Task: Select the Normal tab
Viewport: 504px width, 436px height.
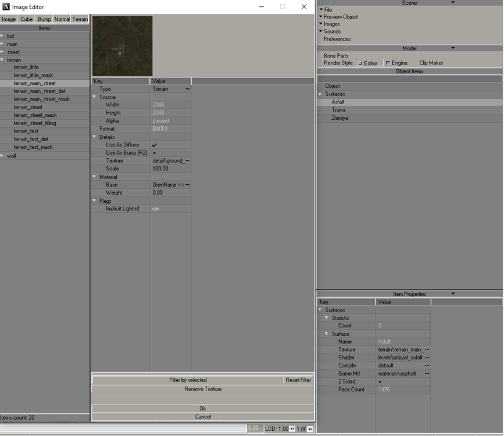Action: [62, 19]
